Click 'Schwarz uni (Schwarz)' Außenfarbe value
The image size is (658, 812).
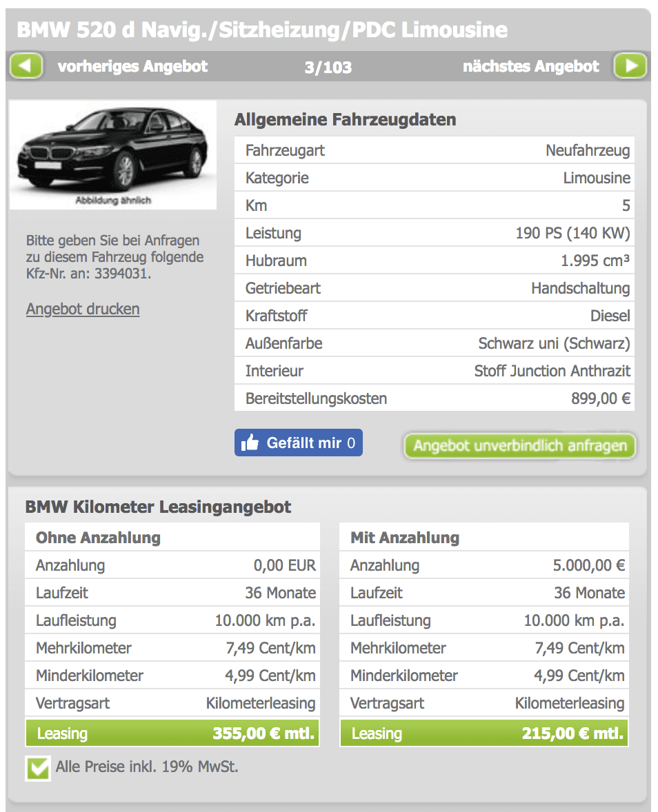click(554, 343)
